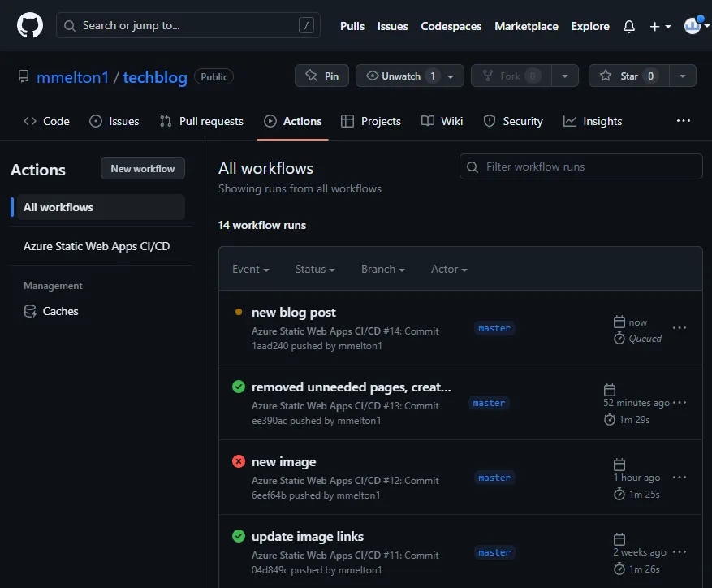Open the Branch filter dropdown
This screenshot has width=712, height=588.
382,269
